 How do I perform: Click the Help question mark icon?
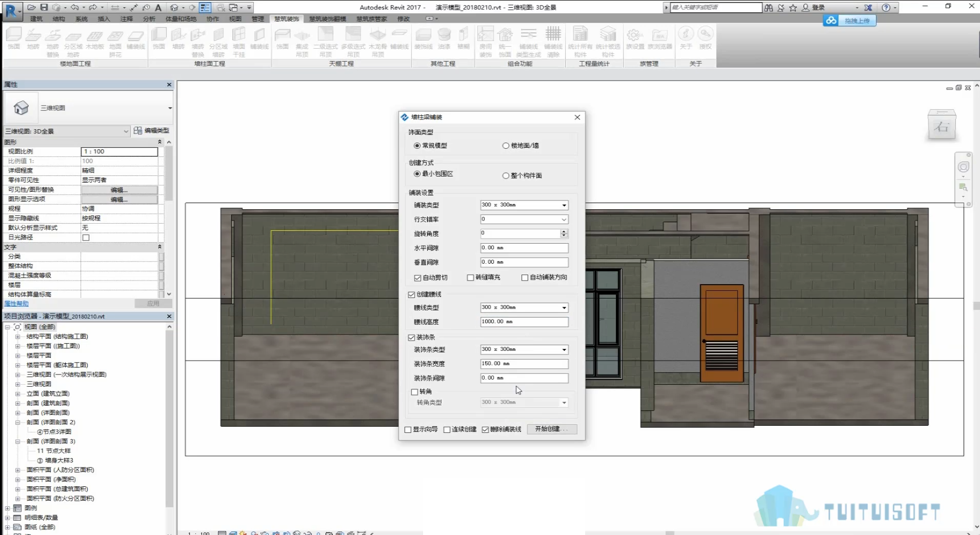886,7
